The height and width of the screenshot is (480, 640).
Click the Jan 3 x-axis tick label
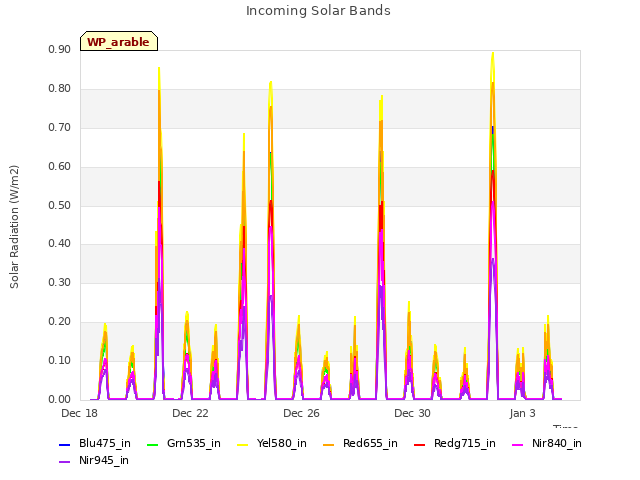pos(523,413)
